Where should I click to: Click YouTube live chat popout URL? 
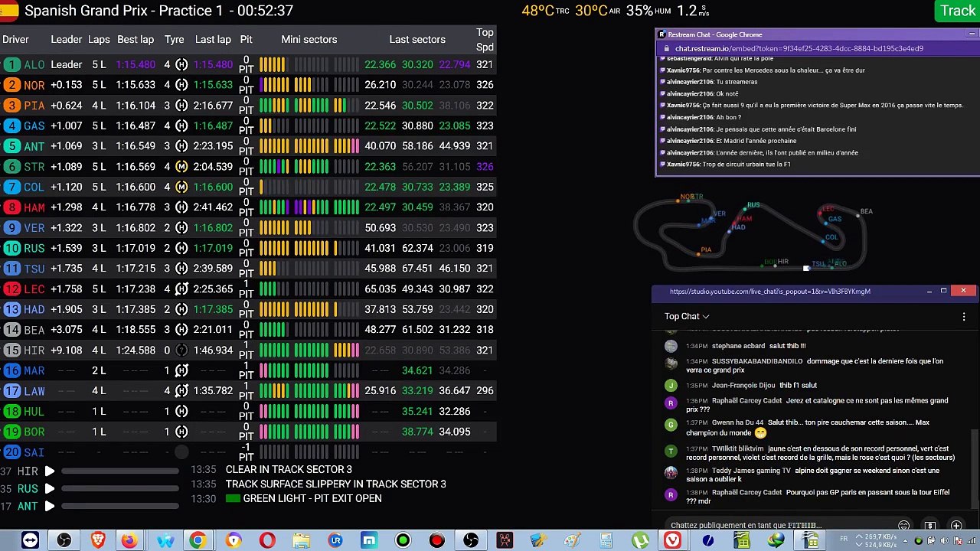click(x=769, y=292)
